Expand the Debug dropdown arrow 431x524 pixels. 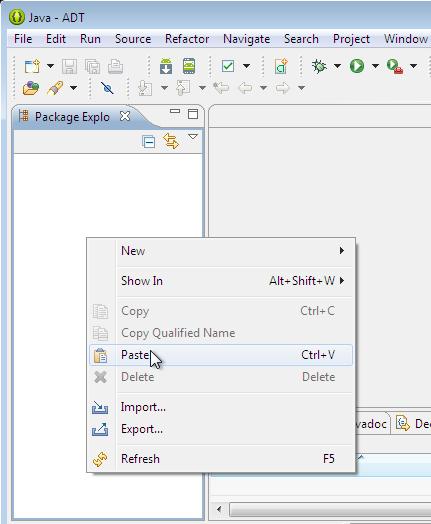pyautogui.click(x=337, y=66)
